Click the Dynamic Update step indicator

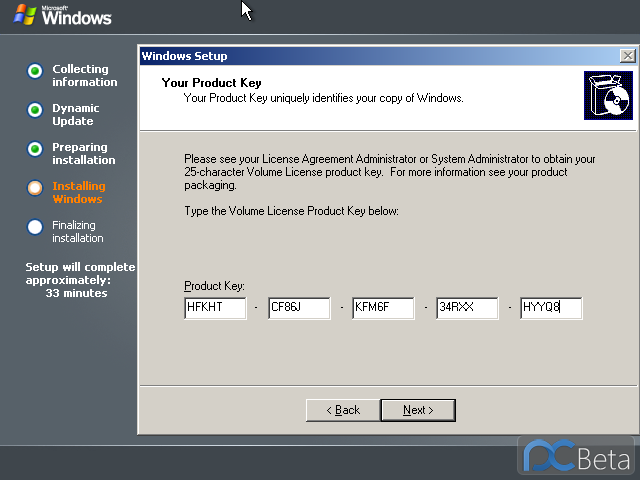click(x=35, y=110)
